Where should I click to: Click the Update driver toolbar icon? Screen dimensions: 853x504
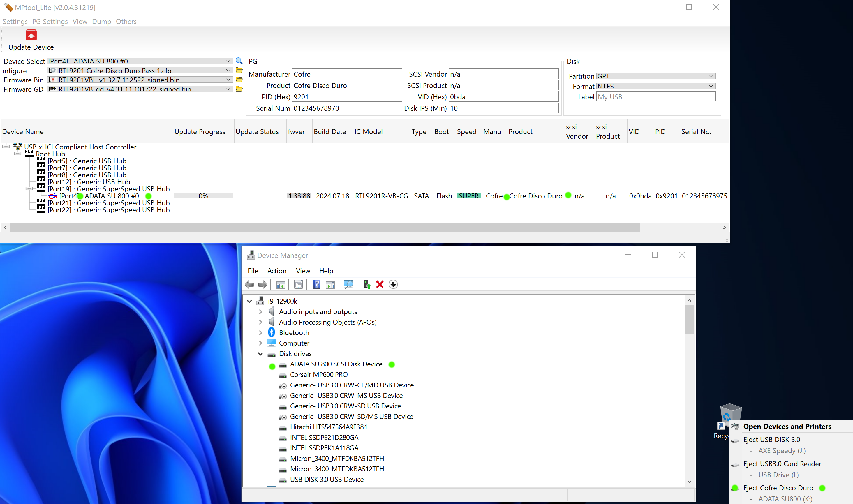click(x=366, y=285)
